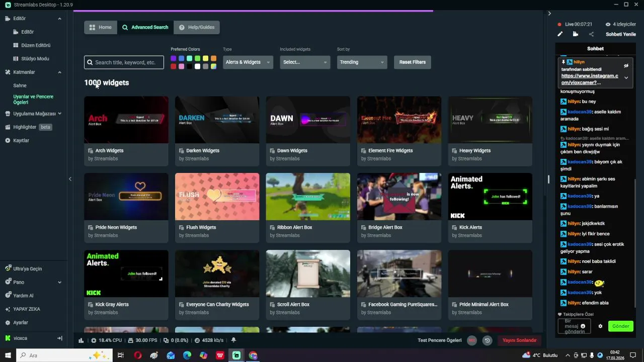
Task: Pick the multicolor gradient swatch
Action: pos(214,66)
